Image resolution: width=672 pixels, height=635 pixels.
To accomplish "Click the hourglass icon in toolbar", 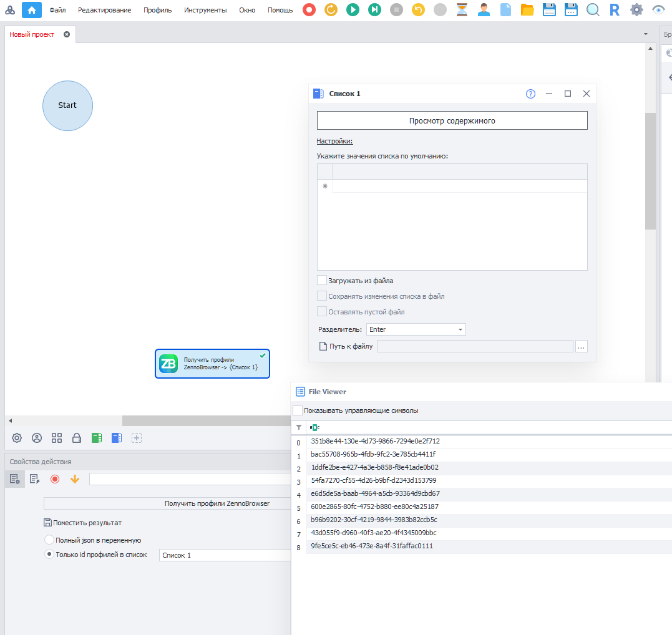I will point(462,10).
